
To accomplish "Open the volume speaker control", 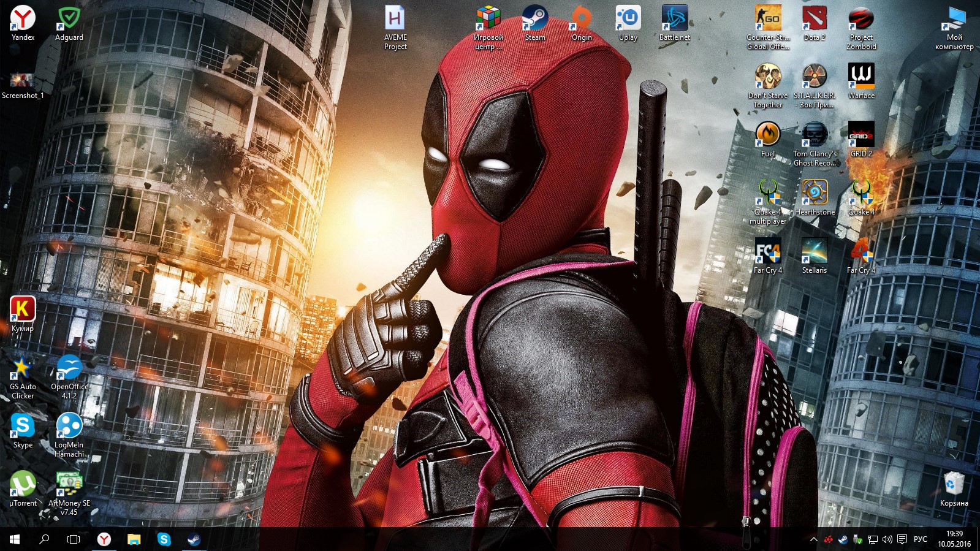I will 887,539.
